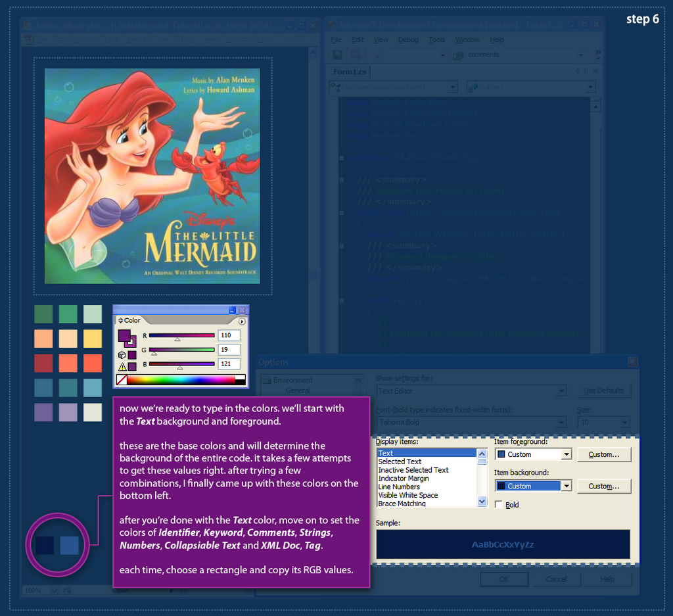Viewport: 673px width, 616px height.
Task: Switch to the Form1.cs tab
Action: [350, 72]
